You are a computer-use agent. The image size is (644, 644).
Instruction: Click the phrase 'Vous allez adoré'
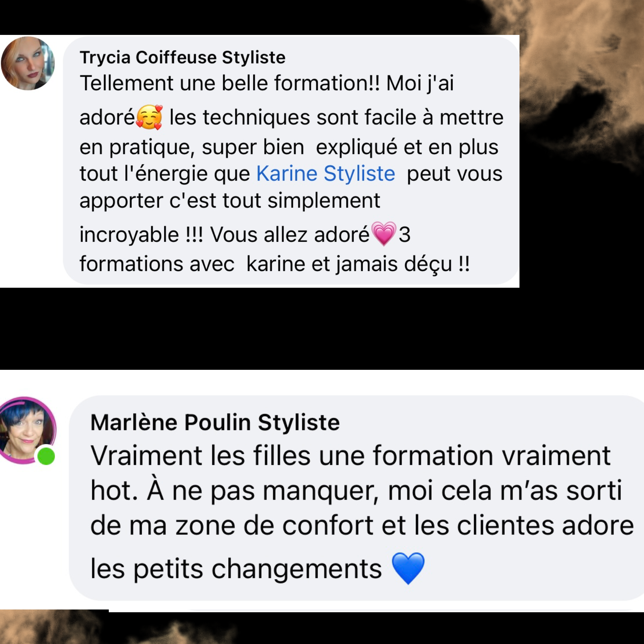pos(290,235)
